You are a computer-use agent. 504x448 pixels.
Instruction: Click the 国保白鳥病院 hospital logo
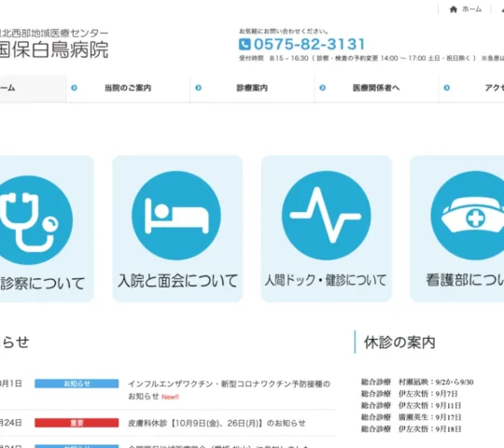tap(54, 49)
